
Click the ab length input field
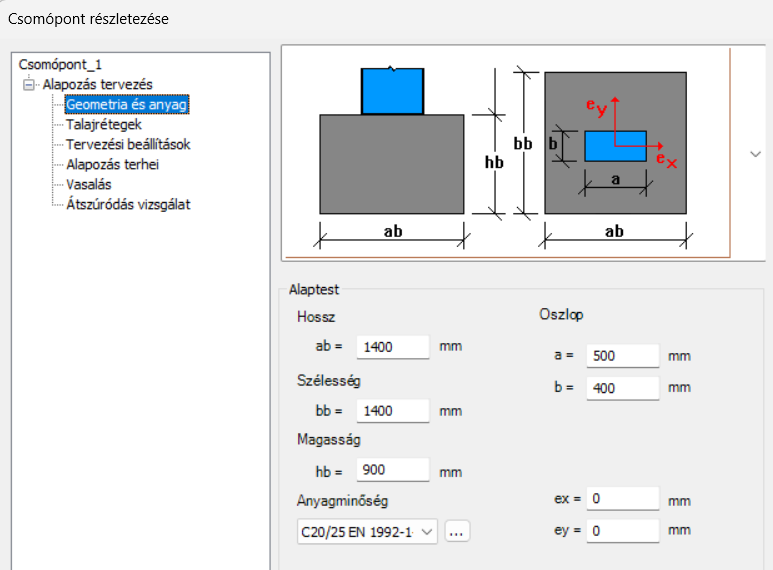pyautogui.click(x=393, y=347)
